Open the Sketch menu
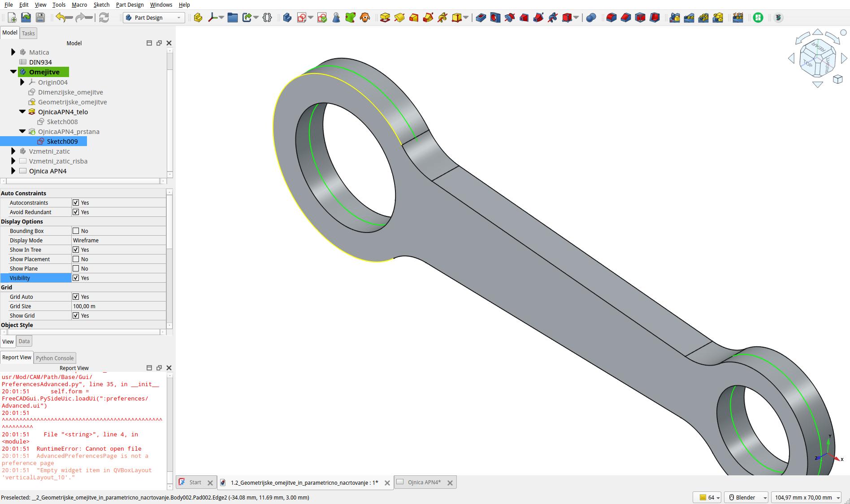 [x=101, y=5]
